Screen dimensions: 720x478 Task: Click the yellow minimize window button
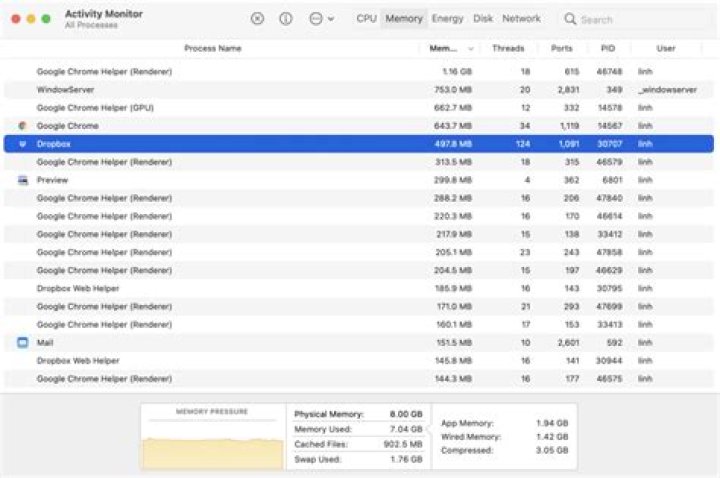click(31, 19)
